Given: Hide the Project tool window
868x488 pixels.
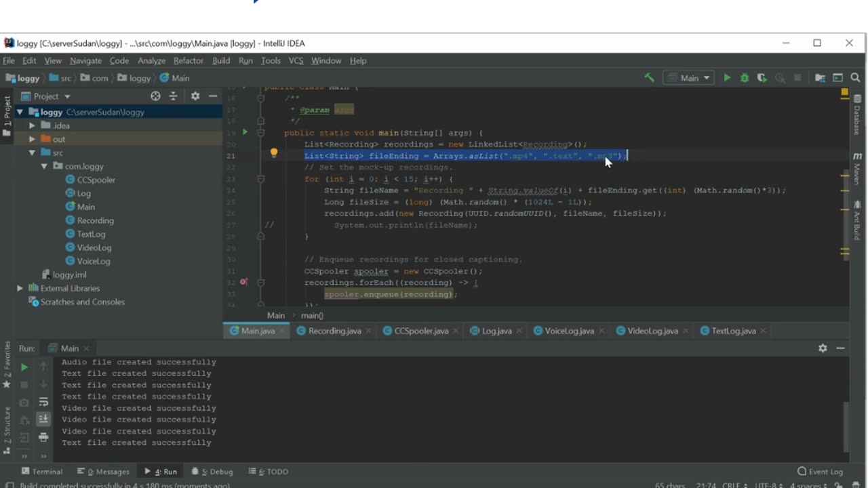Looking at the screenshot, I should point(213,96).
